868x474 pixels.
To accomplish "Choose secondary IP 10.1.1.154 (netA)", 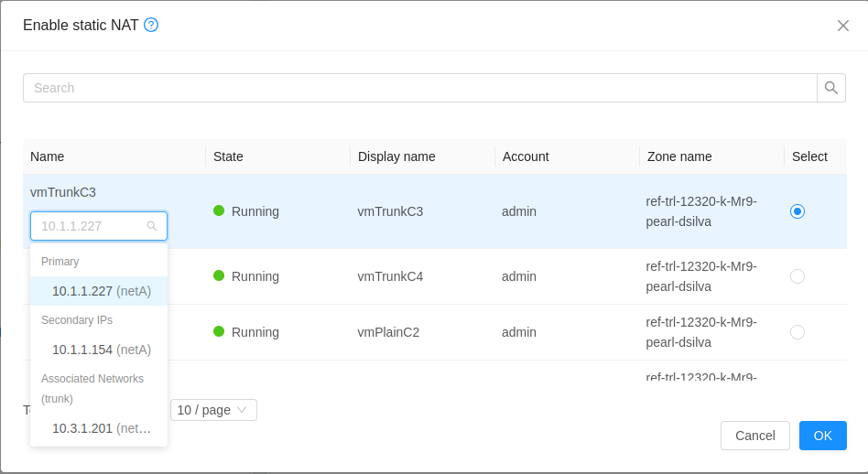I will (x=99, y=350).
